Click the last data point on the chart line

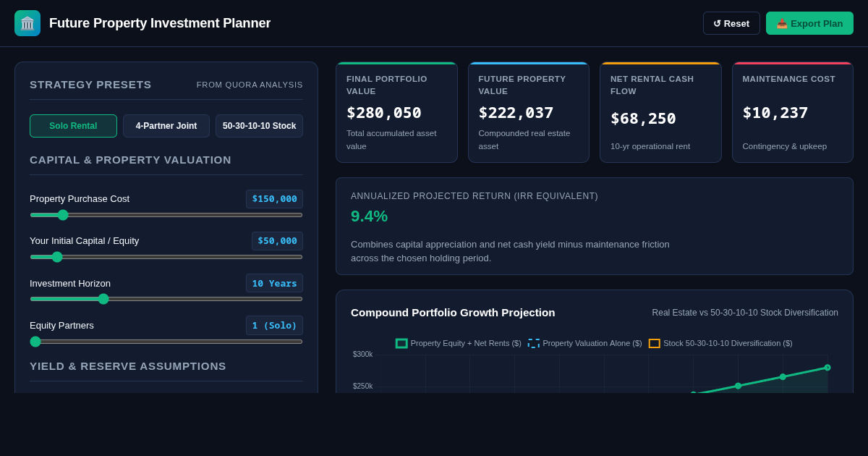[827, 368]
